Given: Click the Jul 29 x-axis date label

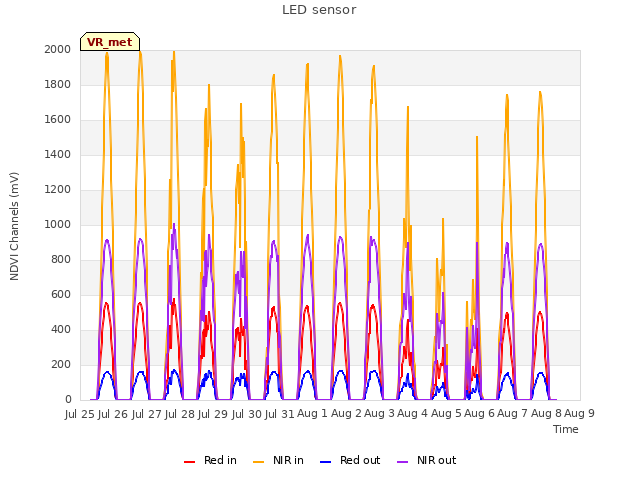Looking at the screenshot, I should click(213, 414).
